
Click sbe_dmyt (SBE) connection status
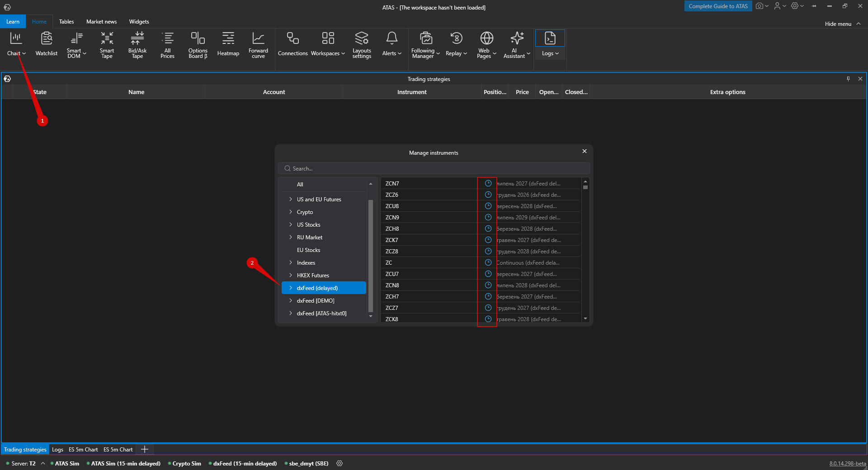coord(307,464)
